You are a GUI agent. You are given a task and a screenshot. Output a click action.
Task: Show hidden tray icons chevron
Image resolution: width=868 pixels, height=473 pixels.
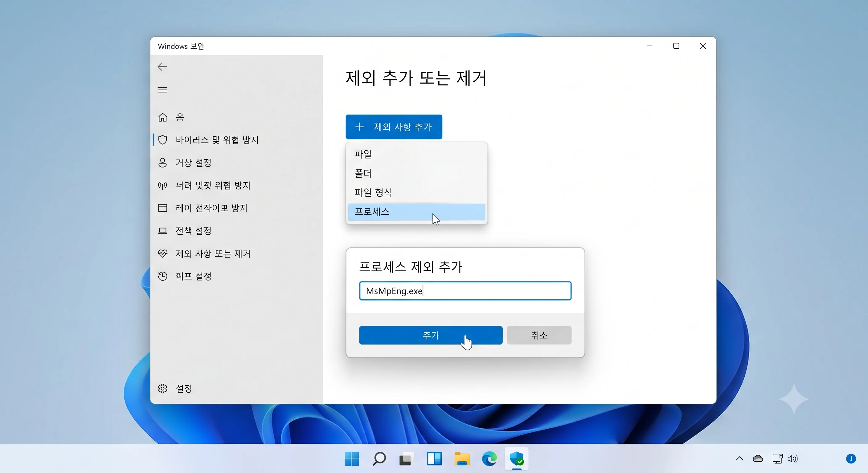[739, 459]
